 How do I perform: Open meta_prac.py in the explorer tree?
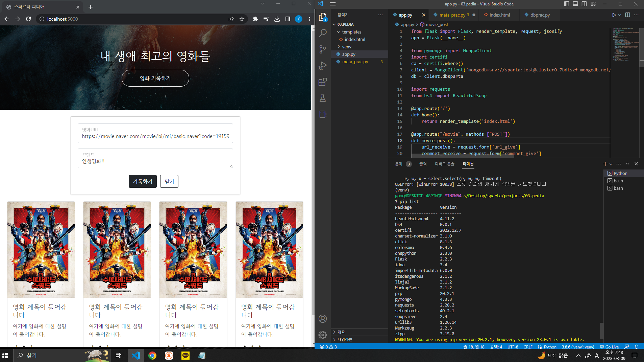pyautogui.click(x=355, y=62)
